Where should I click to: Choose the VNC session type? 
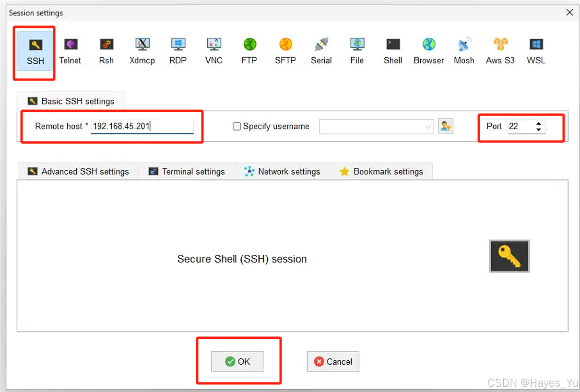[214, 51]
